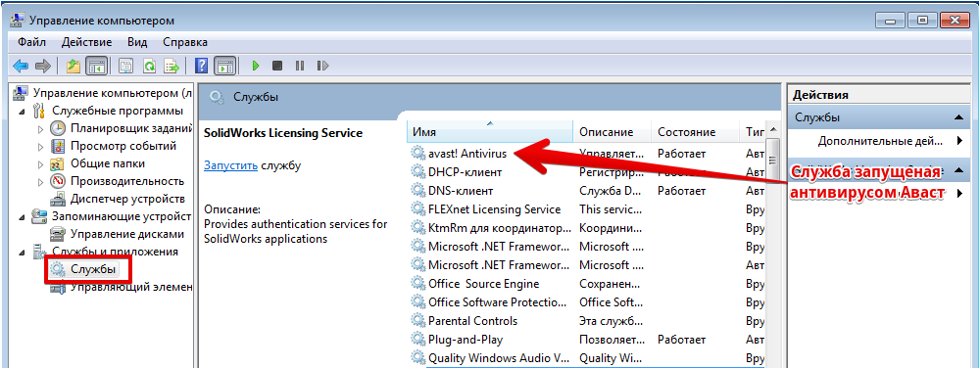
Task: Open the Вид menu
Action: (137, 42)
